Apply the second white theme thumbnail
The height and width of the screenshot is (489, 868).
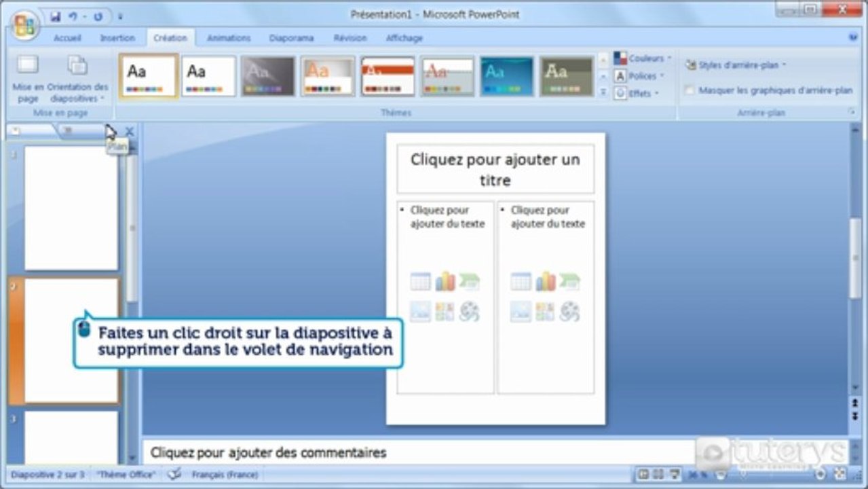tap(208, 76)
